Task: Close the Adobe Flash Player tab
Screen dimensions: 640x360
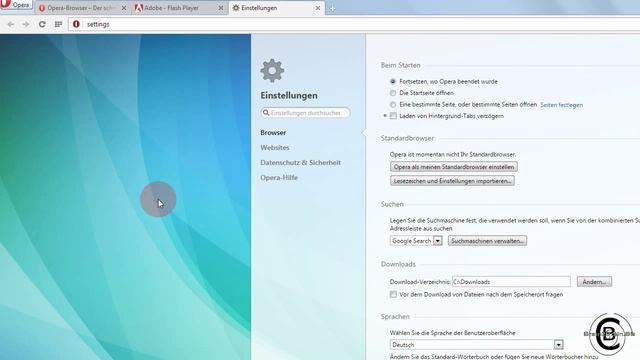Action: click(221, 8)
